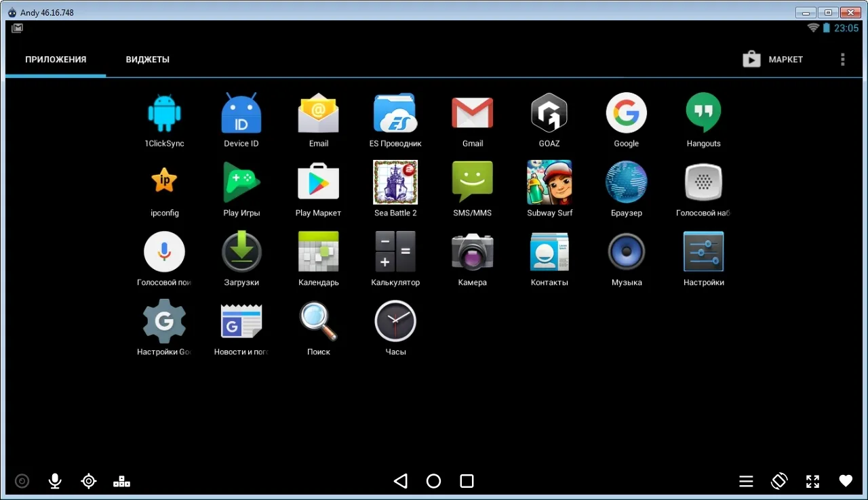Open the Sea Battle 2 game
Screen dimensions: 868x500
(x=395, y=183)
